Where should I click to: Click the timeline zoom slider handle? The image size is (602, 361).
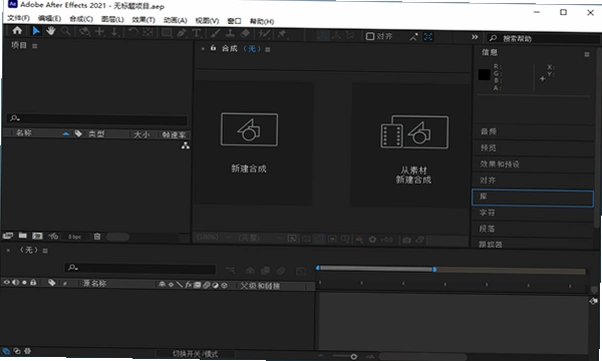(x=354, y=357)
